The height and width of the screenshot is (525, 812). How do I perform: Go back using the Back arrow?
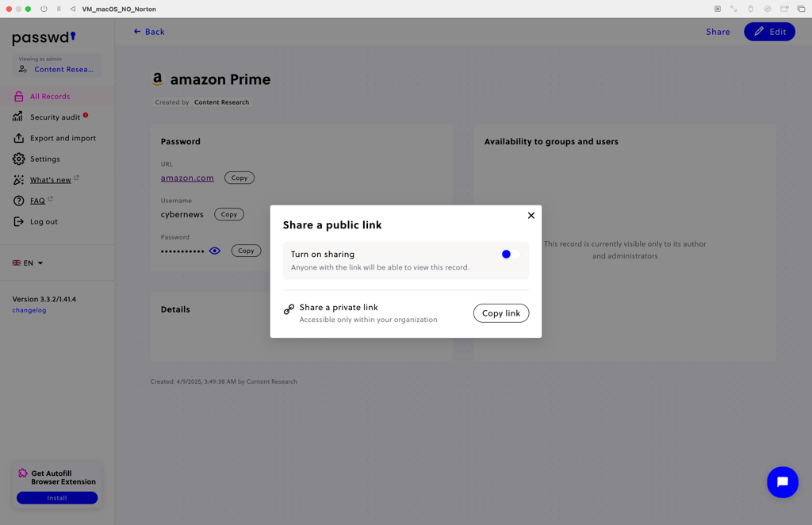click(x=149, y=32)
